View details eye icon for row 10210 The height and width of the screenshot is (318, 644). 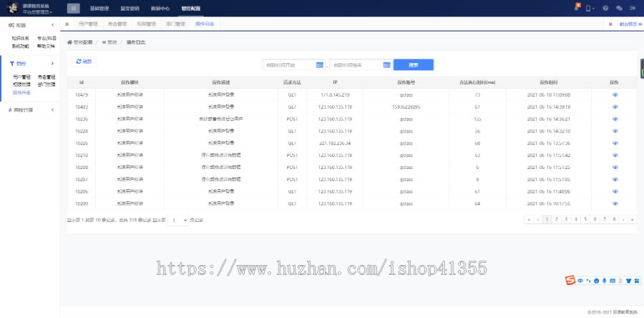click(x=615, y=155)
